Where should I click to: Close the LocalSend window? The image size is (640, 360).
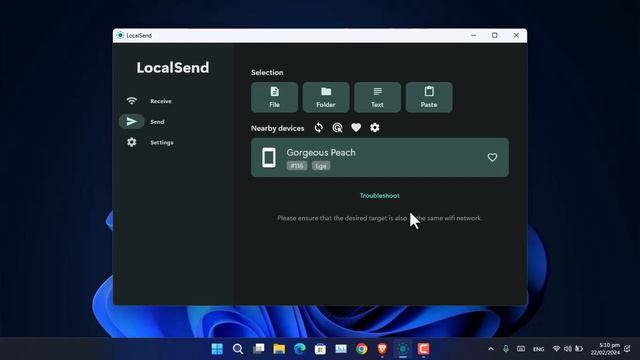point(516,36)
